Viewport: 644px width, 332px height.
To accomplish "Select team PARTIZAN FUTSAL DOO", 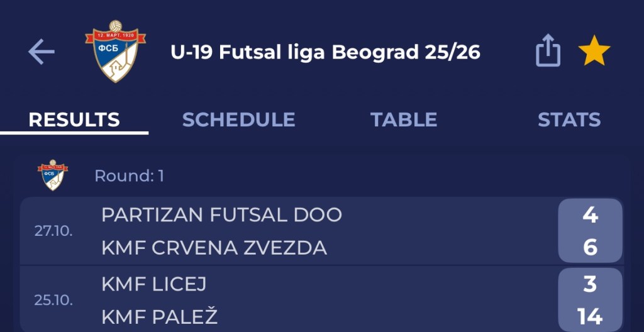I will coord(221,215).
